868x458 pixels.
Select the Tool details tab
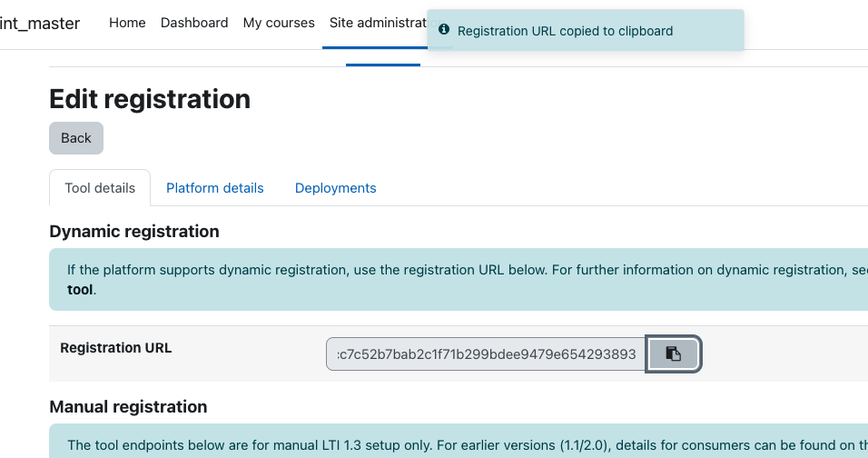point(100,188)
